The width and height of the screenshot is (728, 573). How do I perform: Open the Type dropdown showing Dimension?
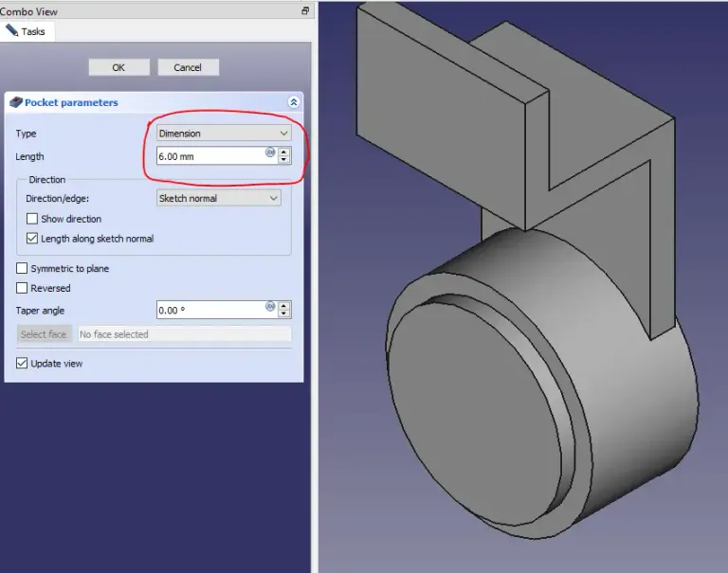click(224, 134)
